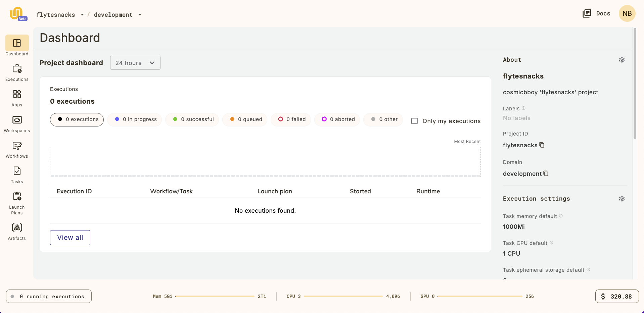Toggle the 0 executions filter chip
This screenshot has width=644, height=313.
[77, 119]
